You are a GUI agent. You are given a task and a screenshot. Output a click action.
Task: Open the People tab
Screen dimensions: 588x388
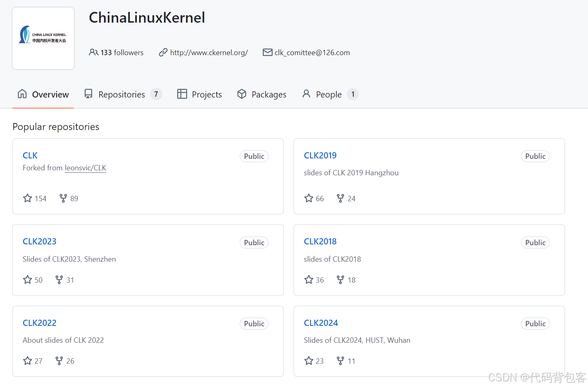pyautogui.click(x=330, y=95)
